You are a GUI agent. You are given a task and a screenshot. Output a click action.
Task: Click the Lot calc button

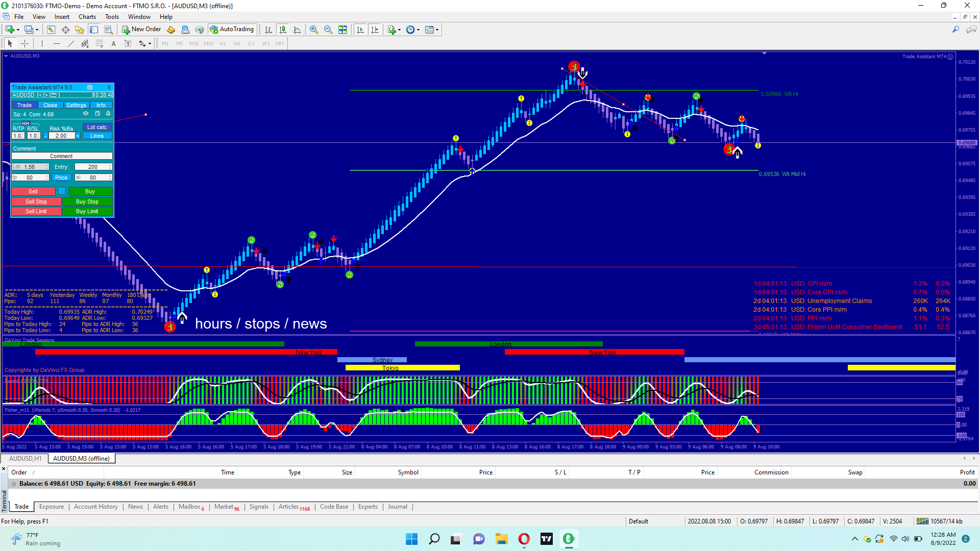[x=97, y=127]
